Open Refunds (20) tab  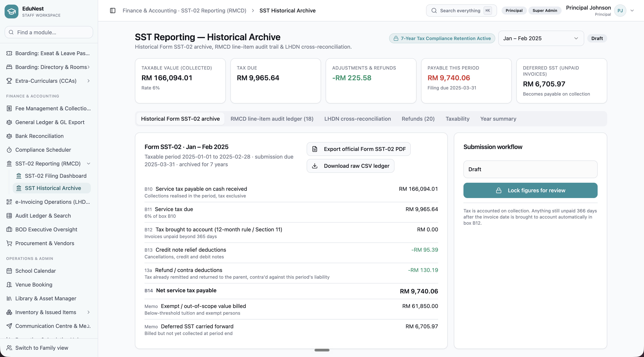[x=418, y=119]
